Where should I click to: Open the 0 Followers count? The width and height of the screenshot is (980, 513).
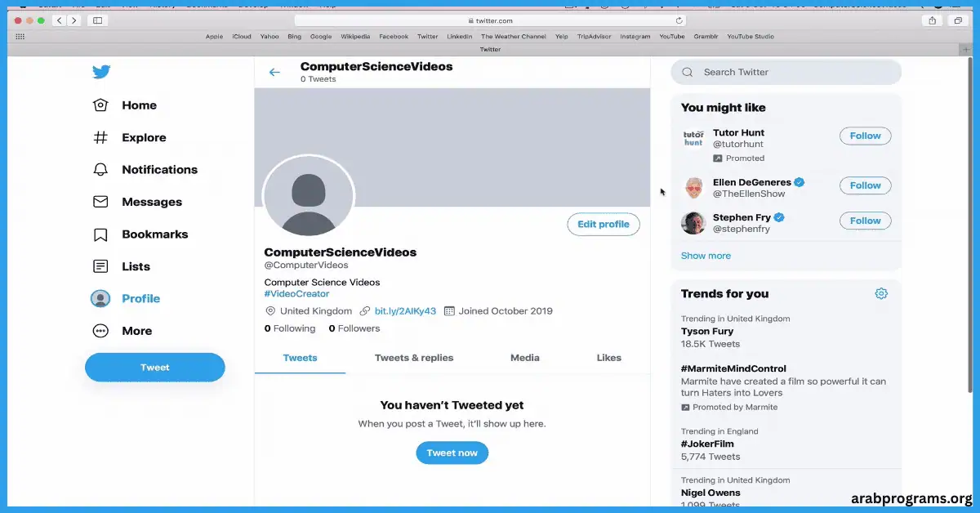click(354, 328)
